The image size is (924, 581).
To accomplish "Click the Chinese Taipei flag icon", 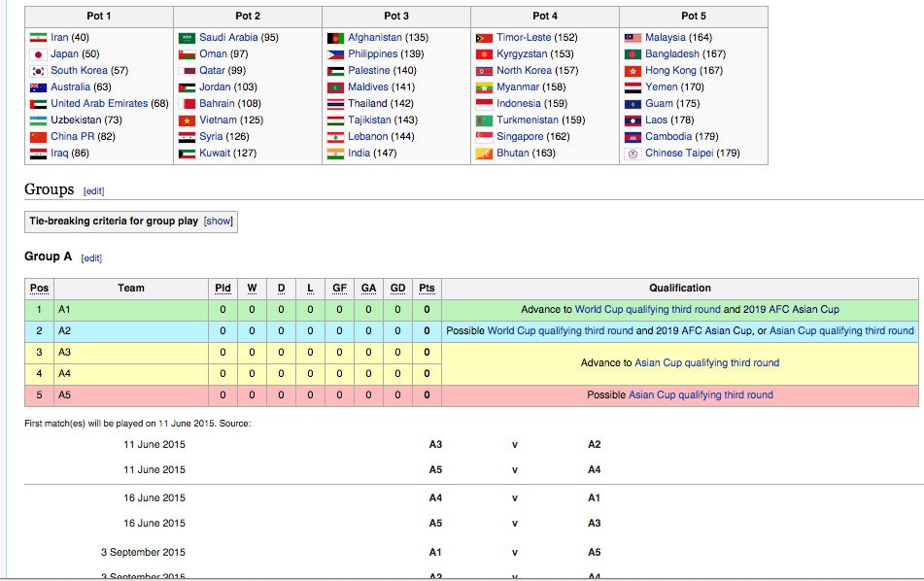I will [633, 154].
